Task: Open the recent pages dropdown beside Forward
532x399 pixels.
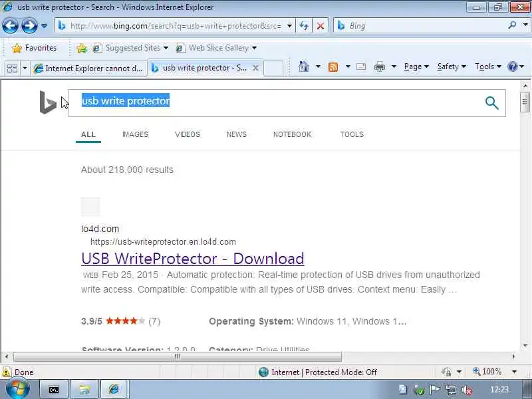Action: click(x=44, y=26)
